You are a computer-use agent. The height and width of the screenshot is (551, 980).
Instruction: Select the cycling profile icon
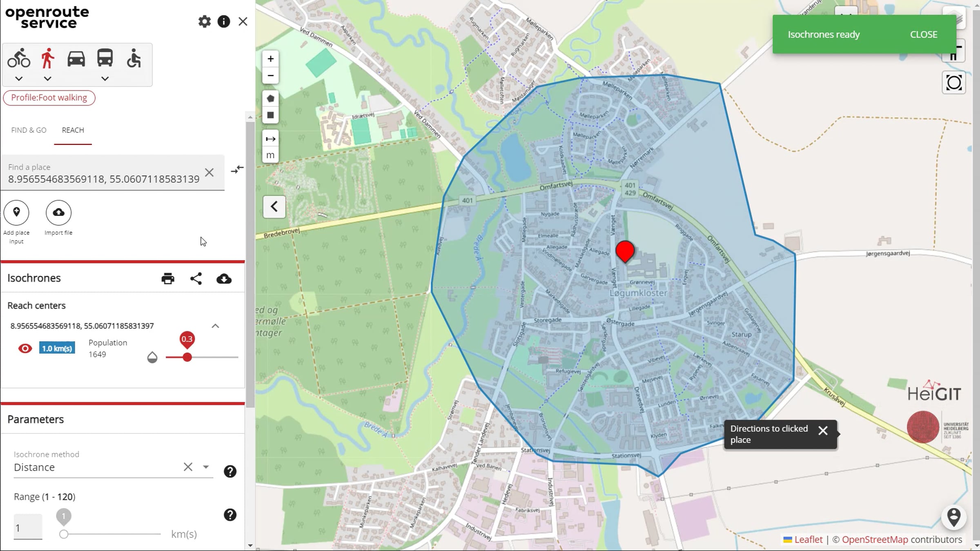(19, 58)
